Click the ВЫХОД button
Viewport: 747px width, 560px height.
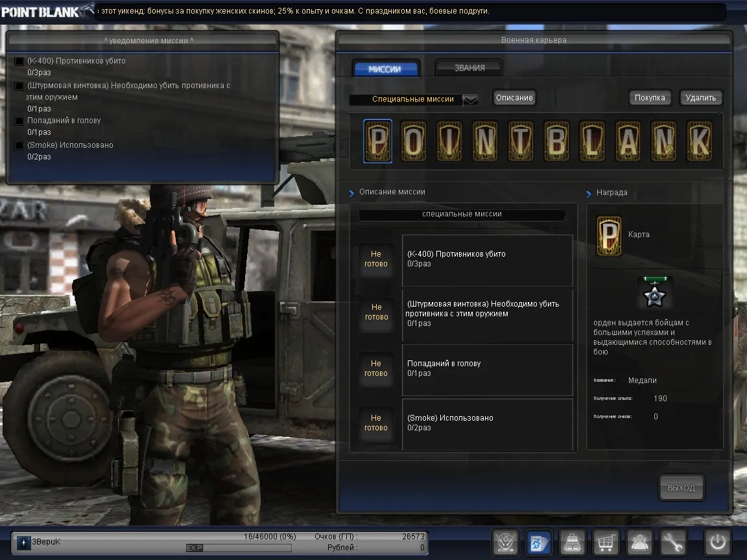682,487
